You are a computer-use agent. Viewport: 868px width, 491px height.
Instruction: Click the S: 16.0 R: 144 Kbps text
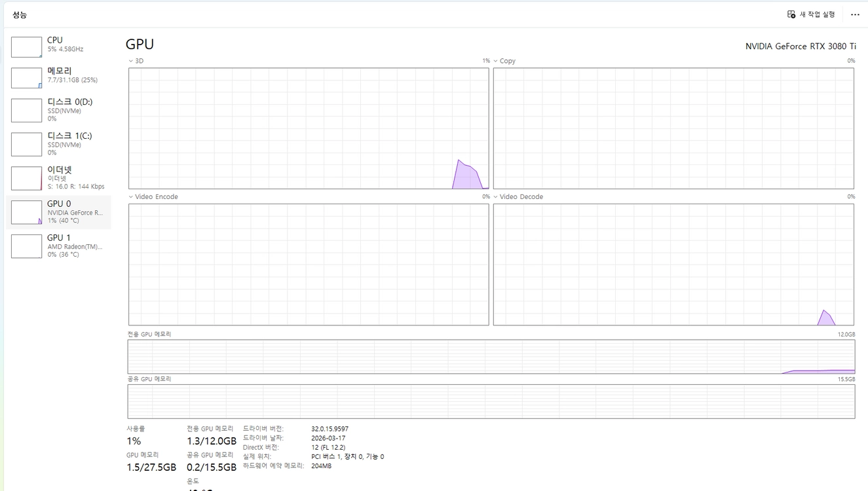coord(76,187)
